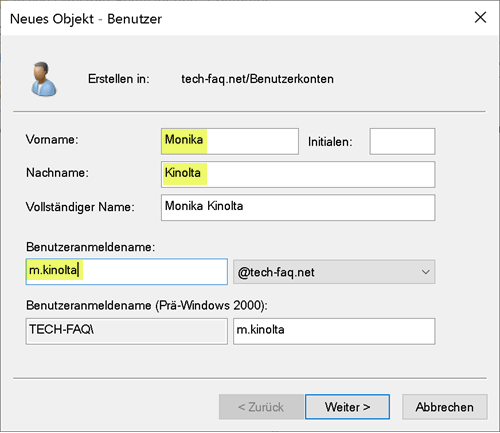Select the Nachname field containing Kinolta
500x433 pixels.
click(298, 174)
